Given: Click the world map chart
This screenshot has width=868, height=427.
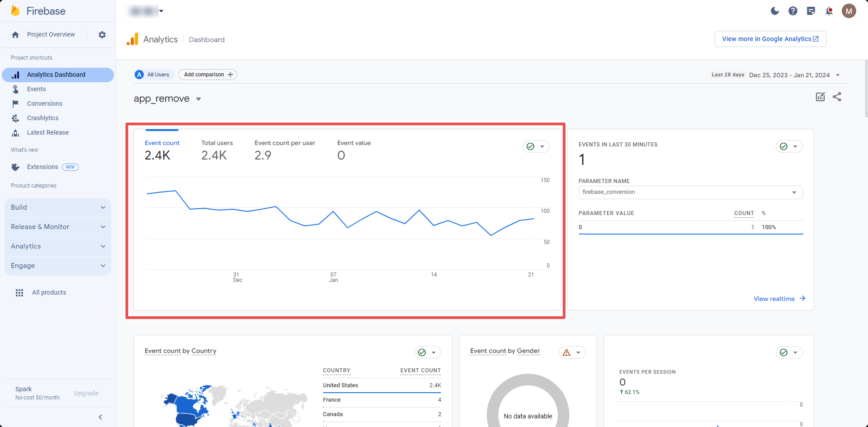Looking at the screenshot, I should pyautogui.click(x=234, y=406).
